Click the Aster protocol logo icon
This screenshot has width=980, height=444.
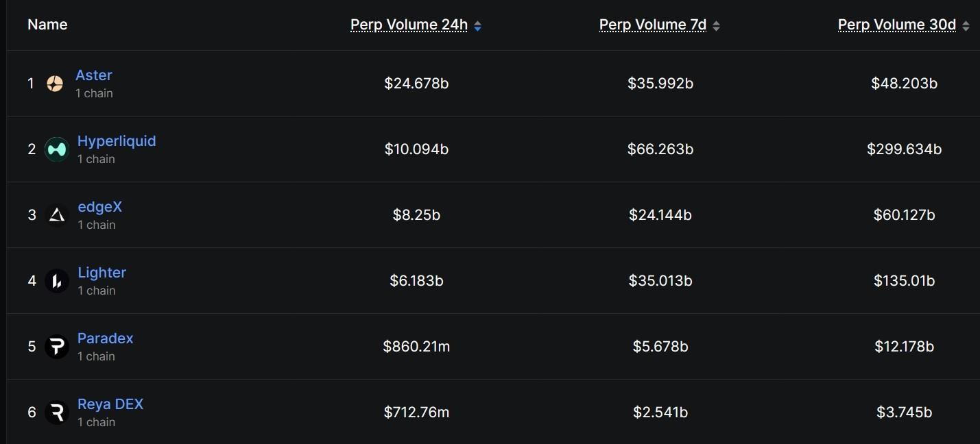point(55,84)
